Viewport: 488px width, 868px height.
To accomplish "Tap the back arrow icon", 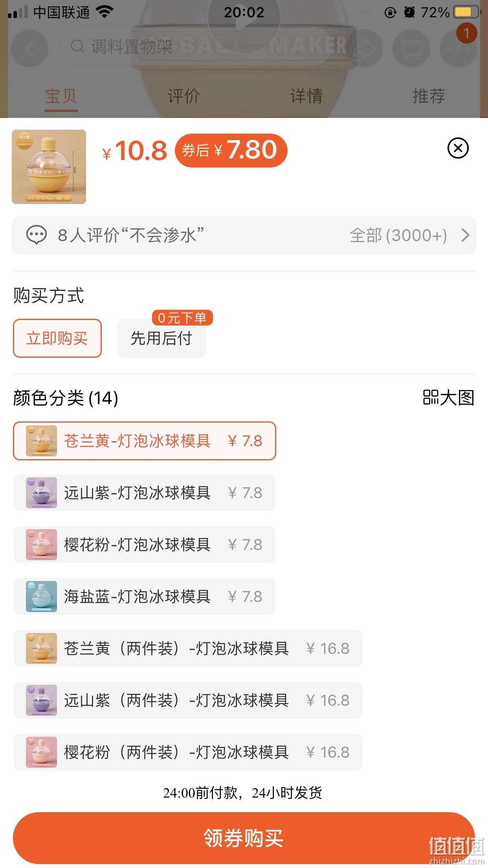I will point(29,48).
